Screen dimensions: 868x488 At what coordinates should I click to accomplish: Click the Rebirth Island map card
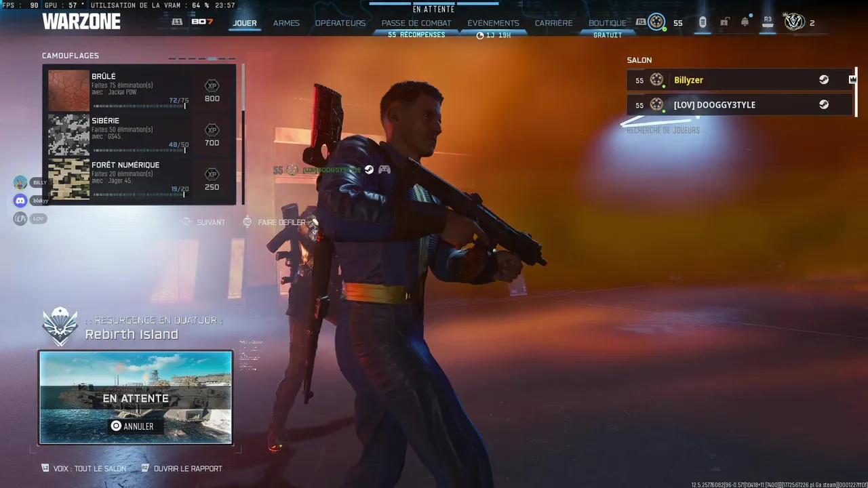(x=136, y=397)
